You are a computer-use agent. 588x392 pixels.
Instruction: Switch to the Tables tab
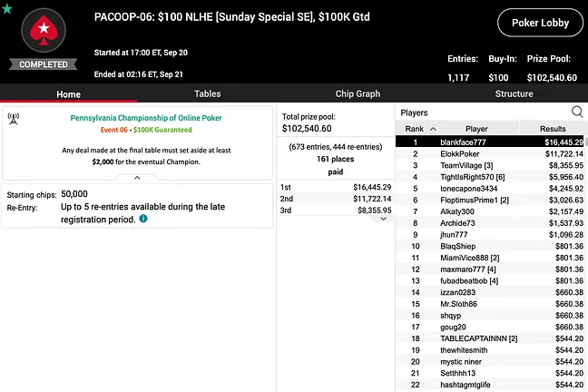coord(208,93)
